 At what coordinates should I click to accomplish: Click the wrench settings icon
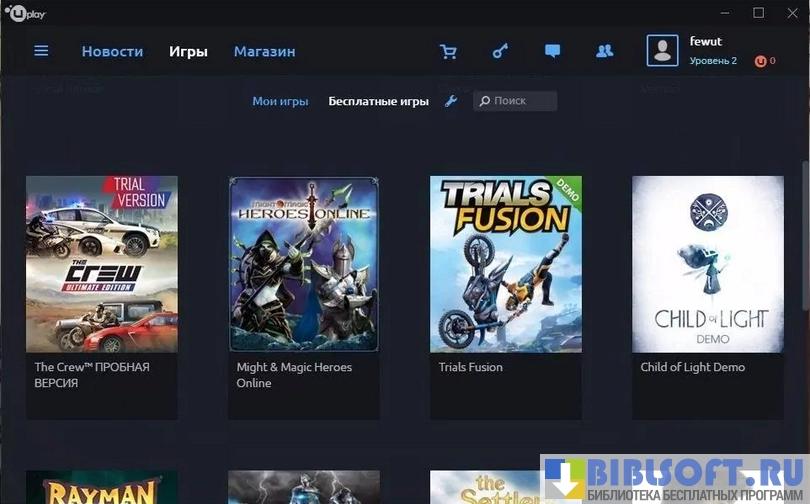pos(451,101)
